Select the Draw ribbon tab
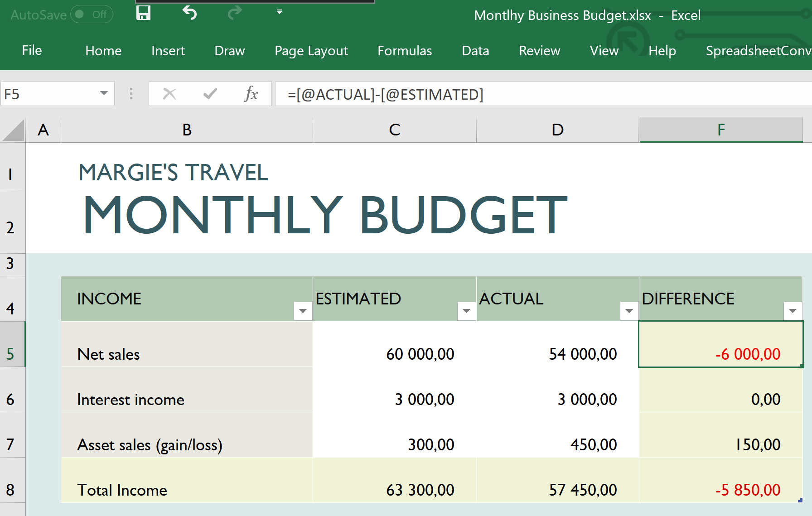812x516 pixels. click(230, 50)
